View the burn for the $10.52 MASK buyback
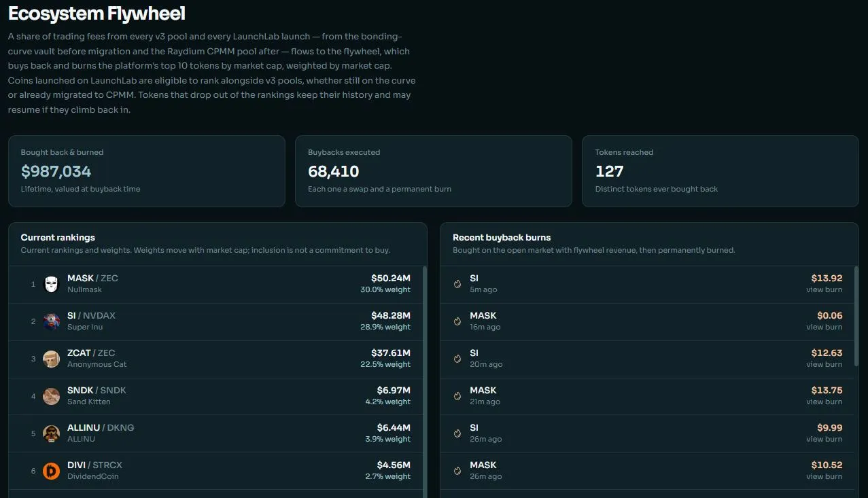 tap(824, 477)
